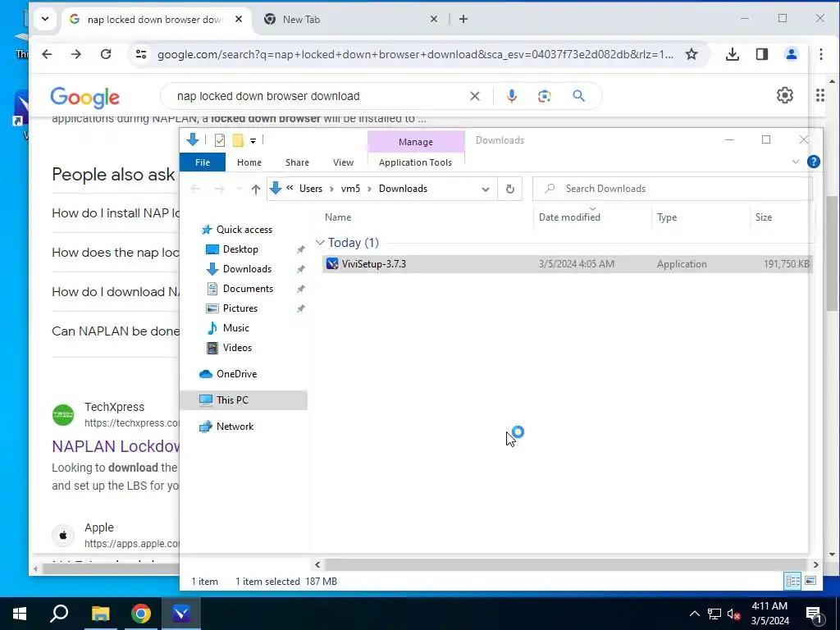This screenshot has height=630, width=840.
Task: Customize Quick Access Toolbar dropdown arrow
Action: [x=253, y=140]
